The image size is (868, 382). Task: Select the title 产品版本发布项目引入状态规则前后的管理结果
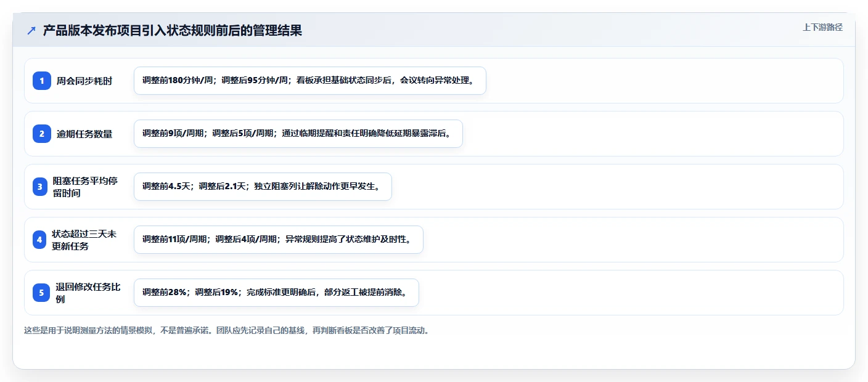coord(173,30)
